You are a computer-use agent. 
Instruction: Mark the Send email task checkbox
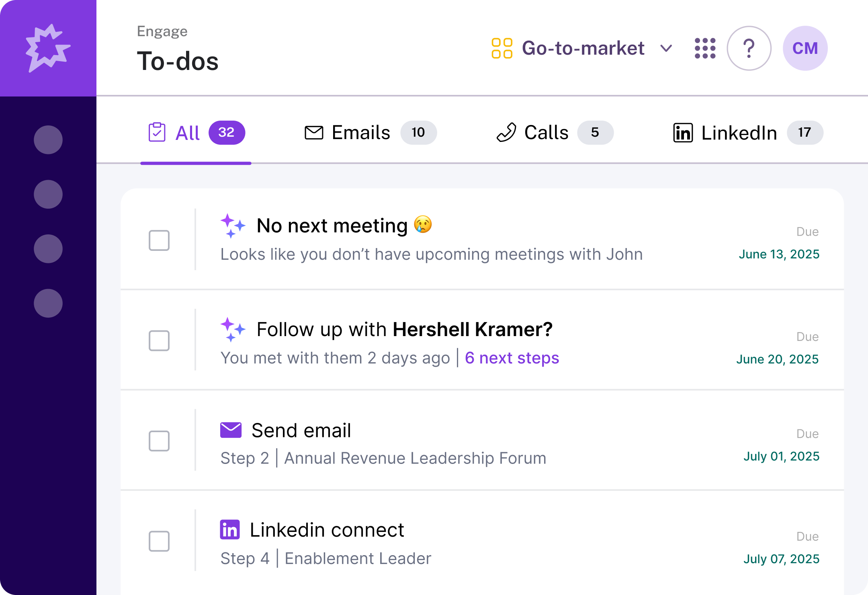click(159, 441)
